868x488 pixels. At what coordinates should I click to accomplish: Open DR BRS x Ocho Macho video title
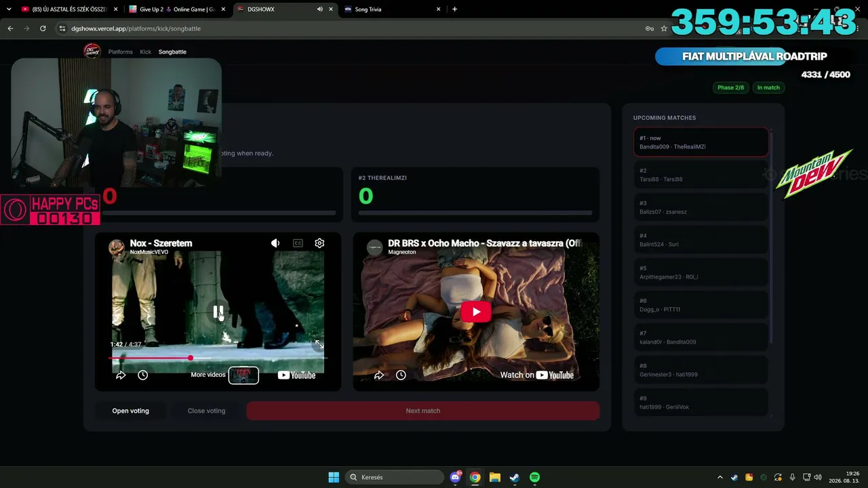click(x=485, y=243)
